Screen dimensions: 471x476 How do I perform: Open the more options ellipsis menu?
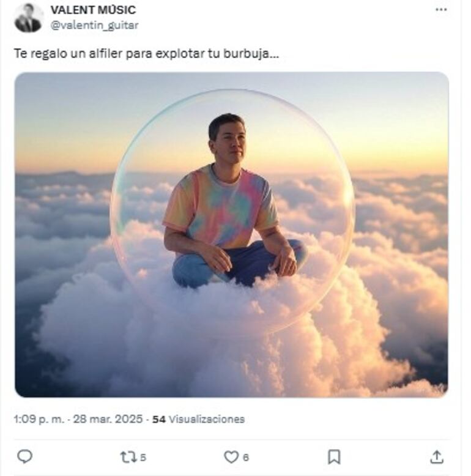(x=441, y=10)
